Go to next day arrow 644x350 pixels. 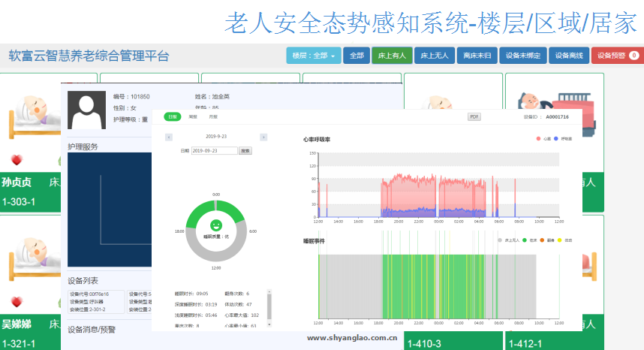263,137
